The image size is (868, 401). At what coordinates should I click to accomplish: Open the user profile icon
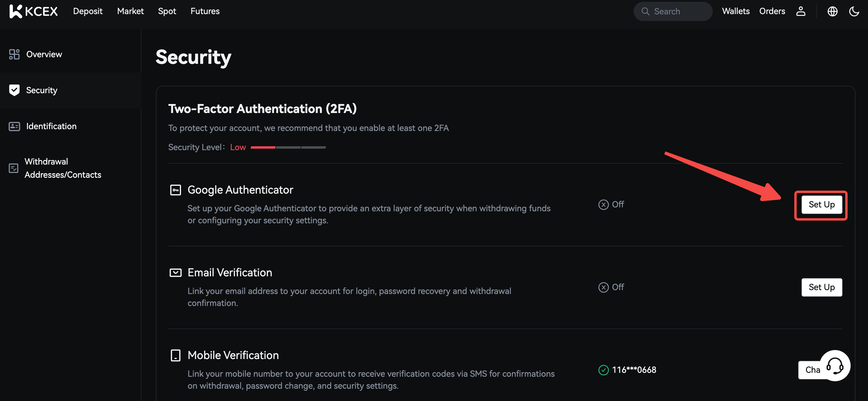click(801, 11)
